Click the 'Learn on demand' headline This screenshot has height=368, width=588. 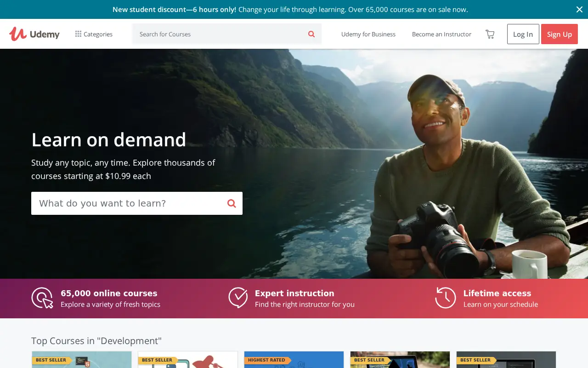[109, 139]
